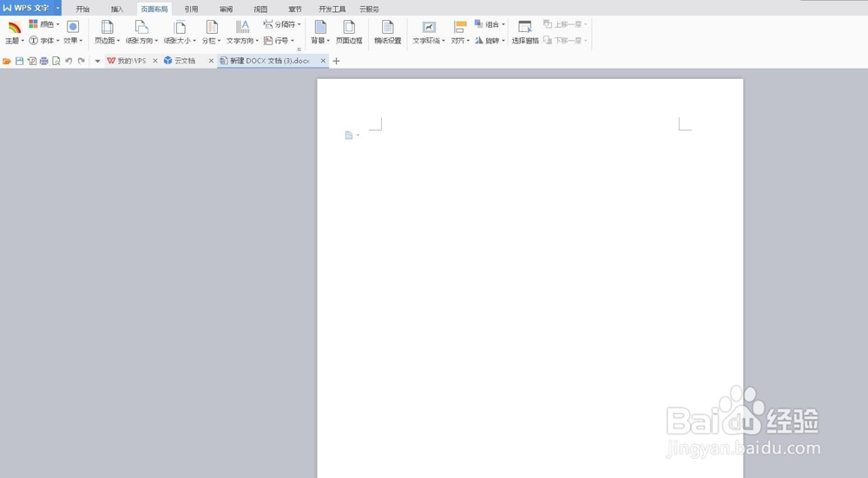The image size is (868, 478).
Task: Switch to the 视图 ribbon tab
Action: pos(260,9)
